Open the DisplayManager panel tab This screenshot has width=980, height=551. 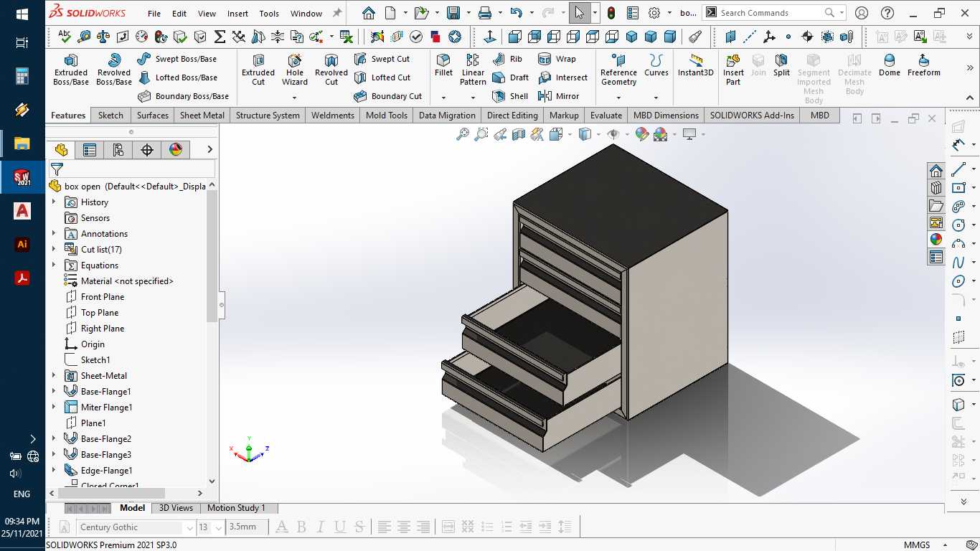point(176,149)
